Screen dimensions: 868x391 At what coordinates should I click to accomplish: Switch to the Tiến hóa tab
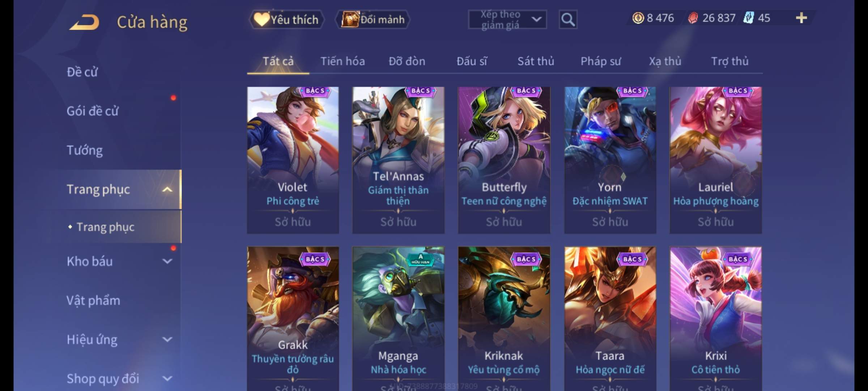click(x=342, y=61)
